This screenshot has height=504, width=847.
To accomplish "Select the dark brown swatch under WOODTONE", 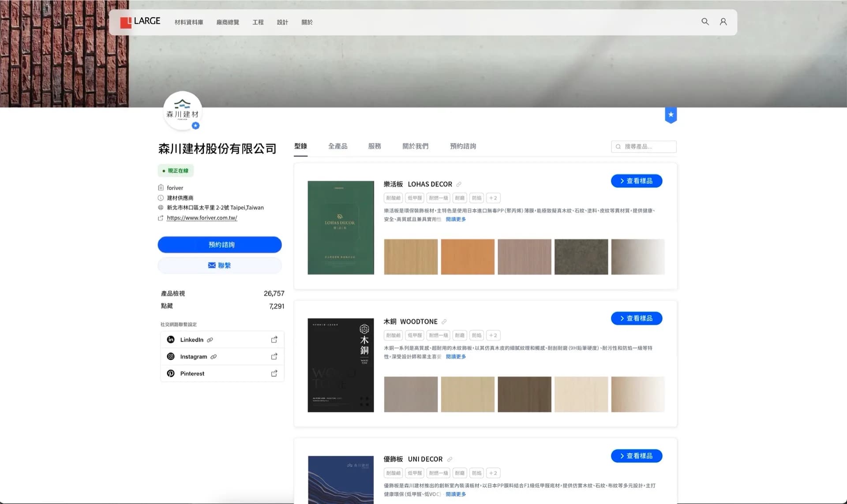I will (525, 395).
